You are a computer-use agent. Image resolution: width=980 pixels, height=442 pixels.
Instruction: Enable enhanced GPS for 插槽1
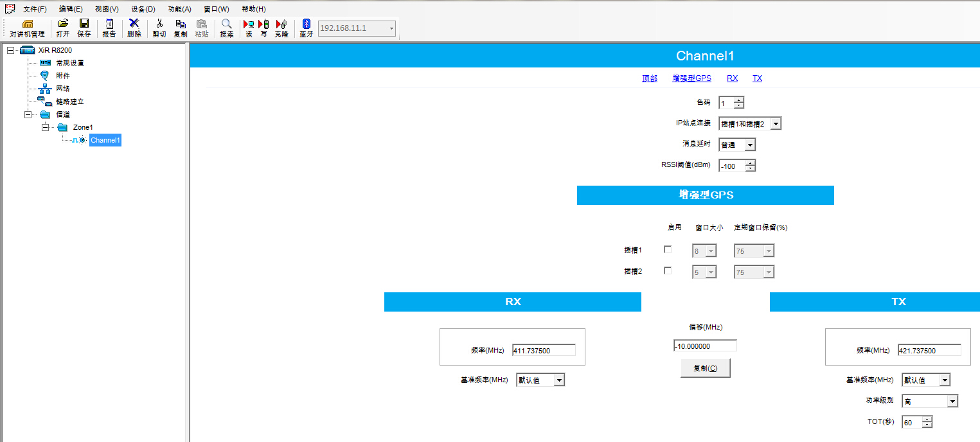pyautogui.click(x=668, y=250)
